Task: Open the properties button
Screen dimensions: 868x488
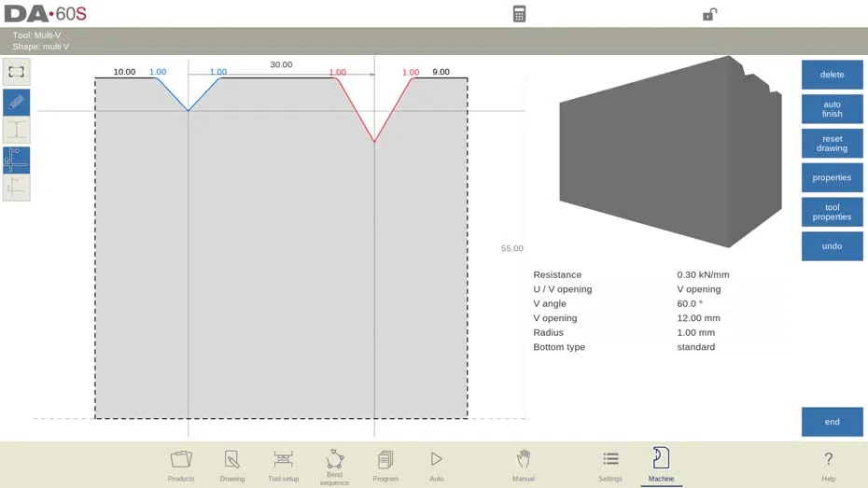Action: tap(832, 177)
